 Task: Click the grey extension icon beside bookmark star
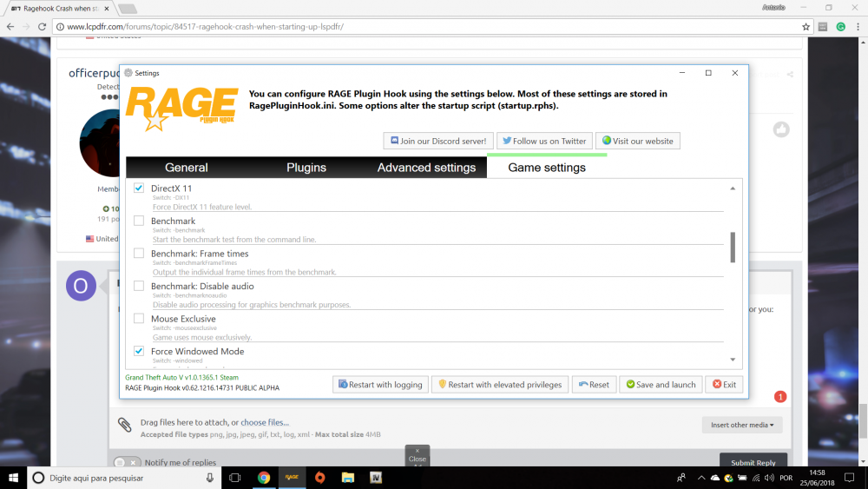click(x=823, y=27)
